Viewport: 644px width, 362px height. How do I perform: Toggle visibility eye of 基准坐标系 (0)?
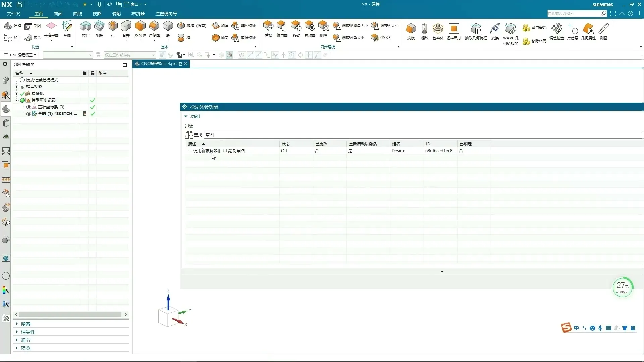point(29,107)
